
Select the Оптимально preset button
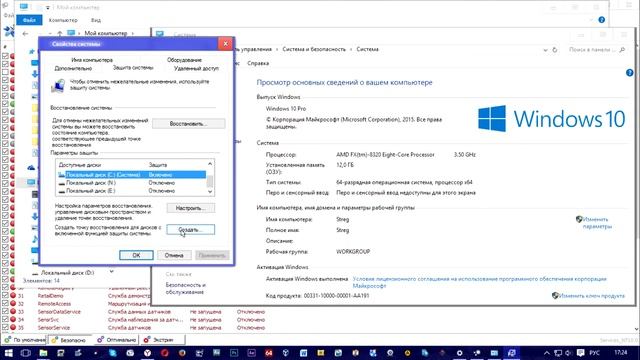pyautogui.click(x=117, y=340)
